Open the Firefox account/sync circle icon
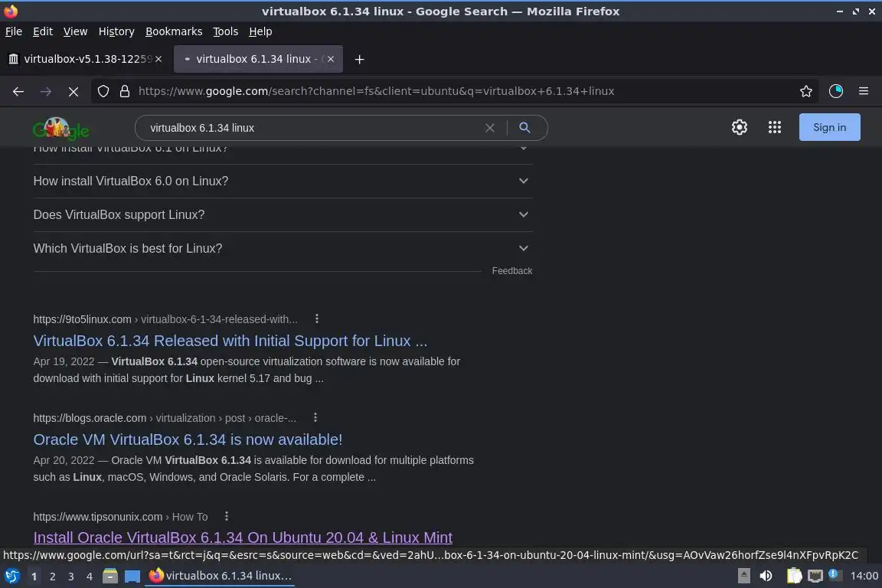This screenshot has width=882, height=588. coord(836,91)
